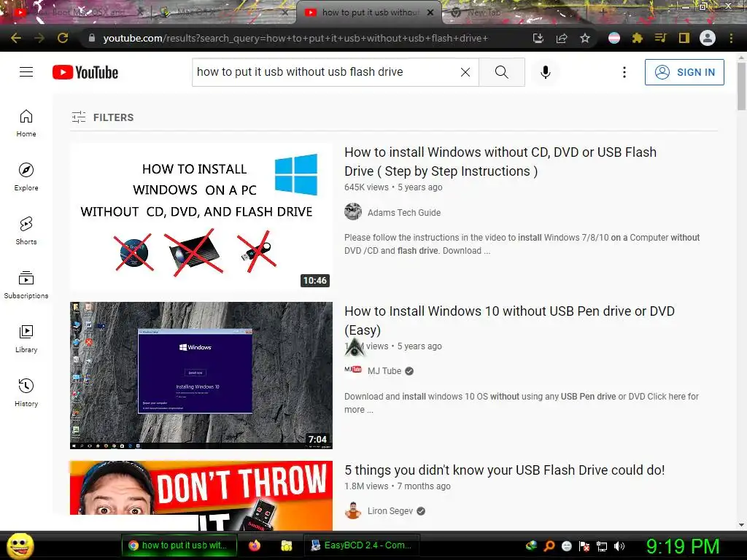Open the media control playlist icon

(x=660, y=38)
